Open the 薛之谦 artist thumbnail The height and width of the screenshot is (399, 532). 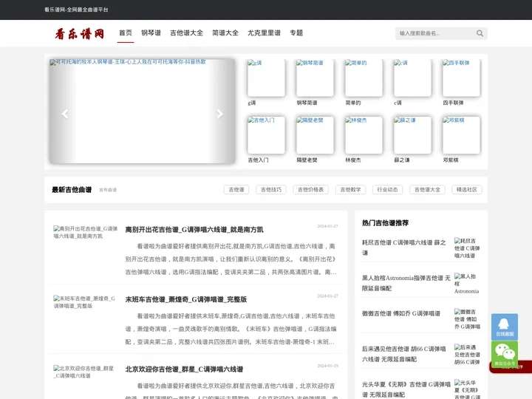click(412, 135)
